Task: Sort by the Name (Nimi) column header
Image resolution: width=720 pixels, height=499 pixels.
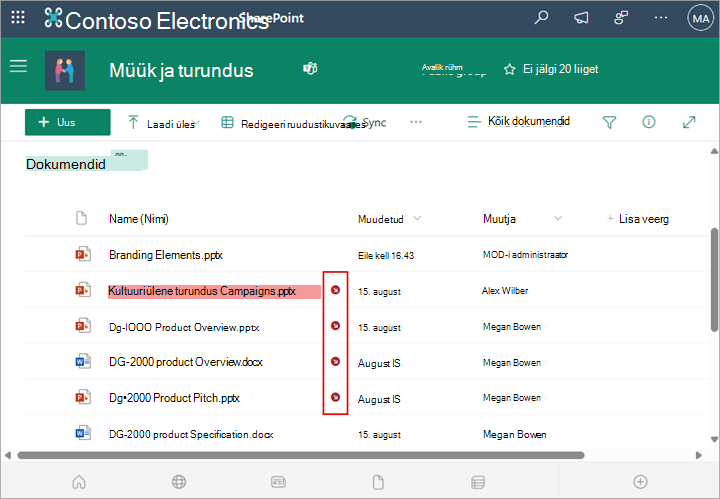Action: point(139,219)
